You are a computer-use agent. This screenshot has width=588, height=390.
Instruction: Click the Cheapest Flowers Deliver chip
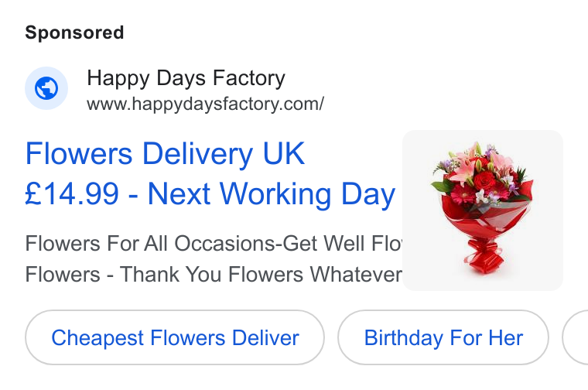(x=175, y=337)
